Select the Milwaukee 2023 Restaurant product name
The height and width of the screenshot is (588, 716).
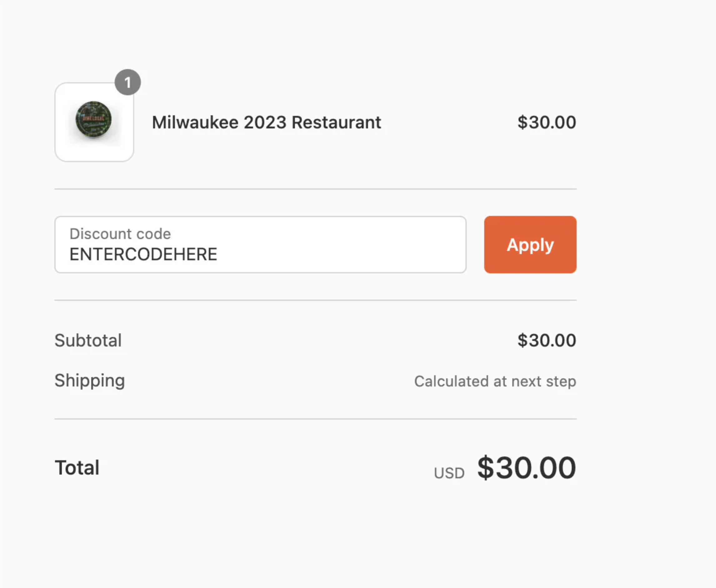[266, 122]
